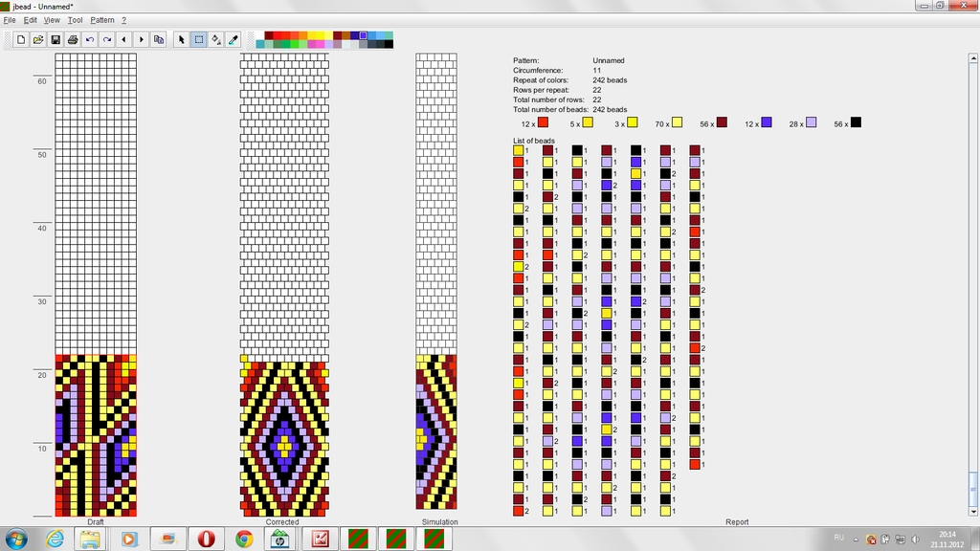The width and height of the screenshot is (980, 551).
Task: Click the Arrange/copy icon in the toolbar
Action: (159, 40)
